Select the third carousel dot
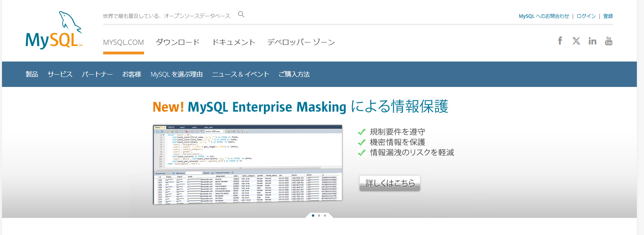The height and width of the screenshot is (235, 644). coord(325,216)
